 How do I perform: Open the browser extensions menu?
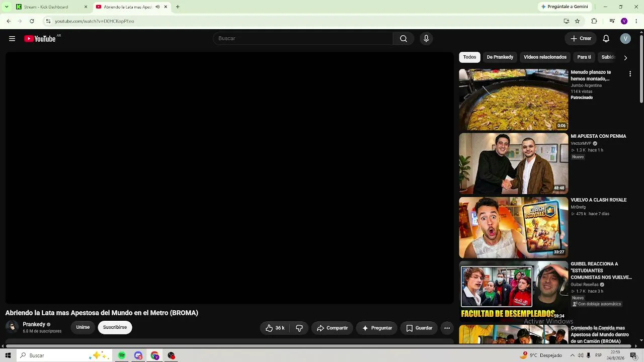[x=594, y=21]
